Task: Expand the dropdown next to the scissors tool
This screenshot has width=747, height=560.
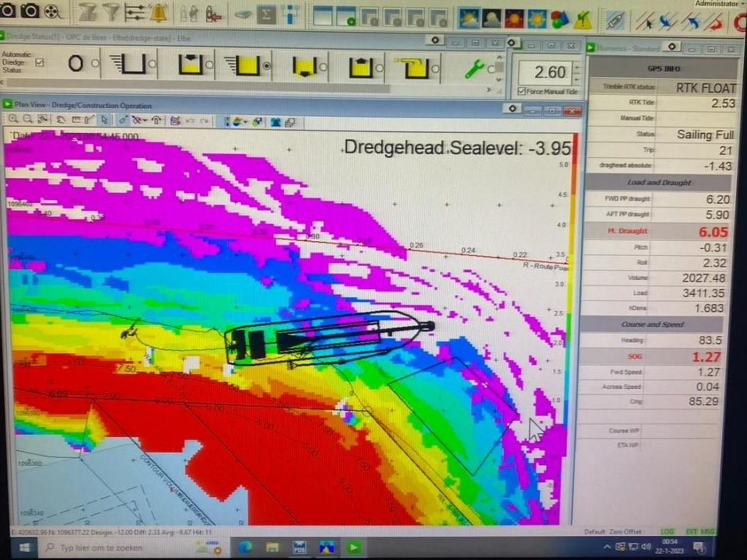Action: click(146, 121)
